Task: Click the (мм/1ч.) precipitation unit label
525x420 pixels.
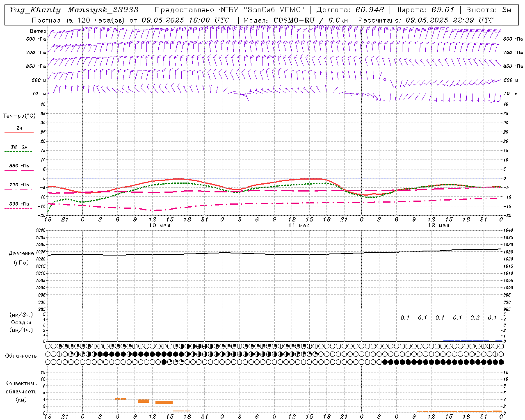Action: [21, 330]
